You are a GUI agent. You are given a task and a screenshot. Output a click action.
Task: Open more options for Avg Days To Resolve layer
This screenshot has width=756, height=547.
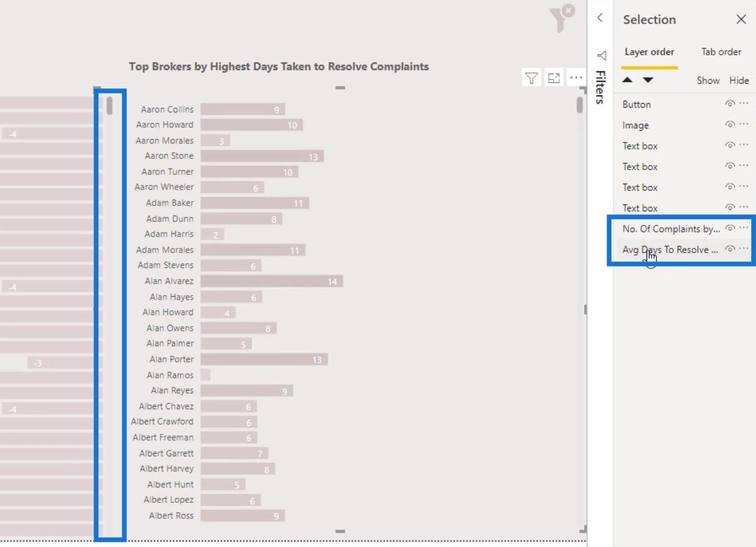tap(744, 248)
